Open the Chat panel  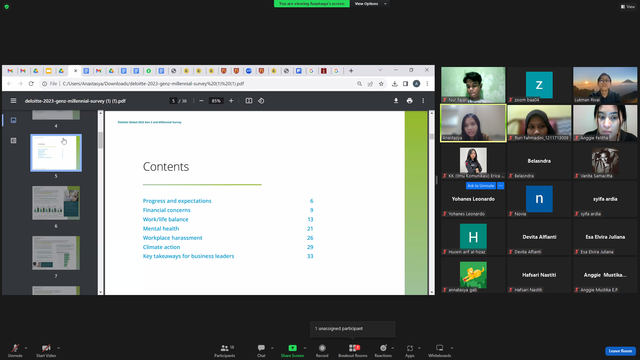tap(261, 350)
